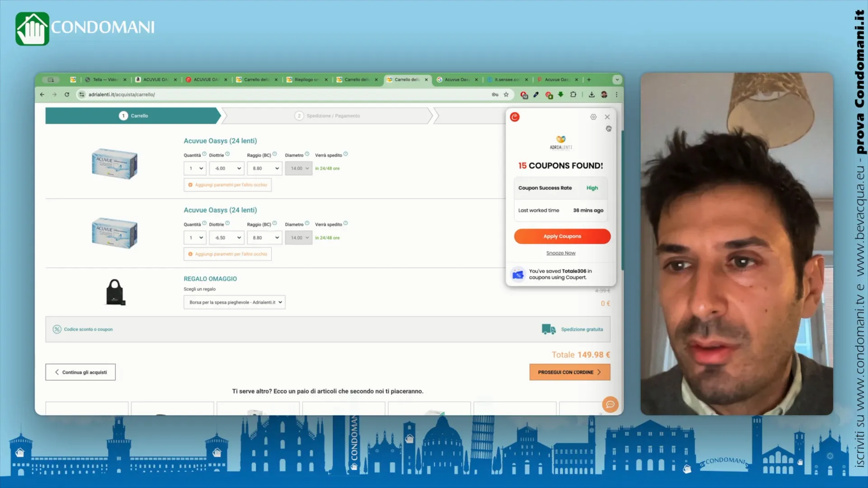Screen dimensions: 868x488
Task: Click Carrello tab in checkout steps
Action: (134, 115)
